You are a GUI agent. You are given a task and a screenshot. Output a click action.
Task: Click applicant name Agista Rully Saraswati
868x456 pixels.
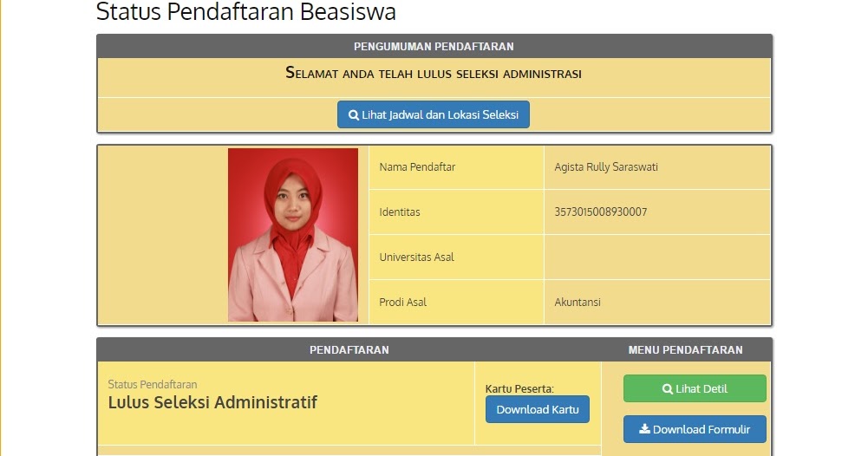coord(606,167)
